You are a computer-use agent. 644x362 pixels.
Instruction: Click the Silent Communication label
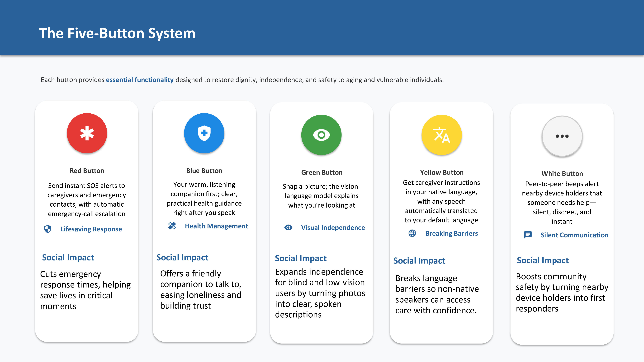click(x=574, y=235)
